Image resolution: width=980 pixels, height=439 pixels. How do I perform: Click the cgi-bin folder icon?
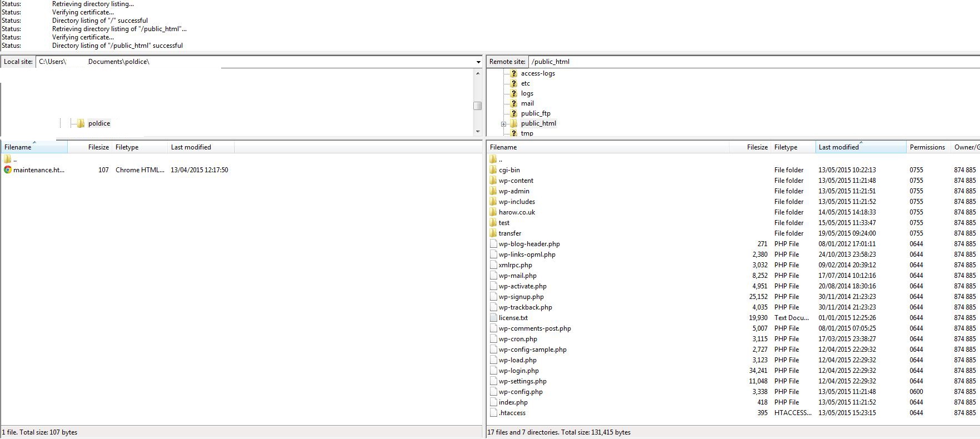click(x=493, y=170)
